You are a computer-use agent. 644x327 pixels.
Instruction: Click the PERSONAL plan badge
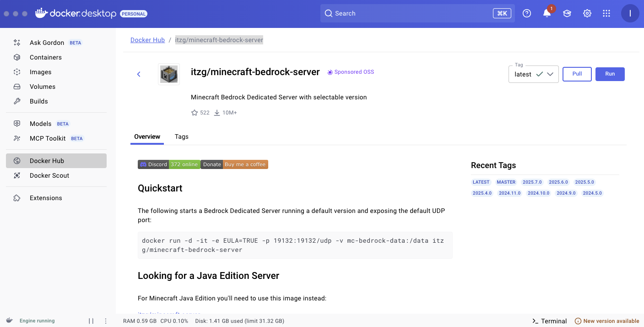(134, 14)
